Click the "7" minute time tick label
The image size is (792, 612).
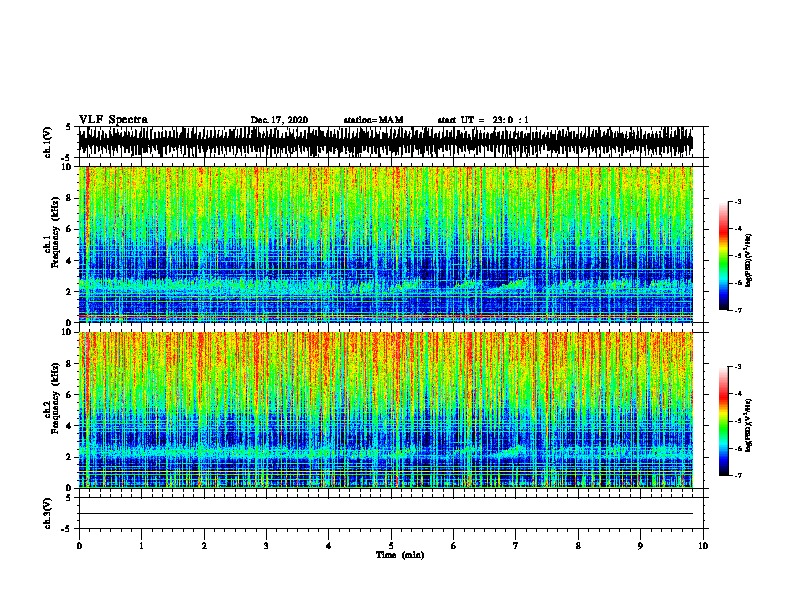[516, 546]
